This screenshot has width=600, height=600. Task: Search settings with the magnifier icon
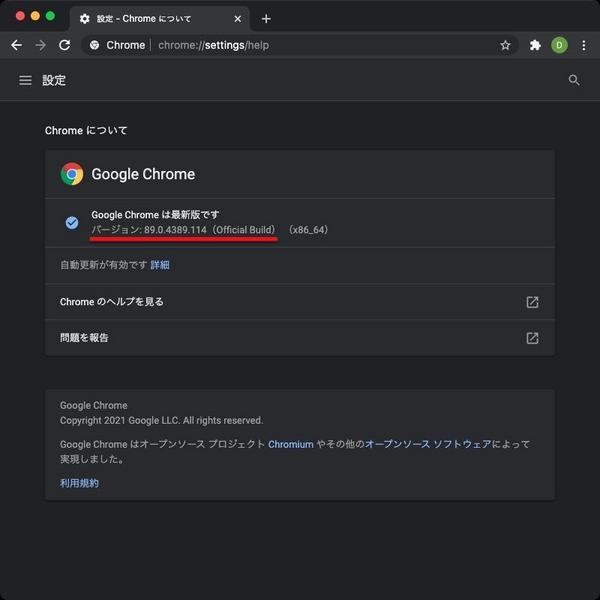point(574,80)
